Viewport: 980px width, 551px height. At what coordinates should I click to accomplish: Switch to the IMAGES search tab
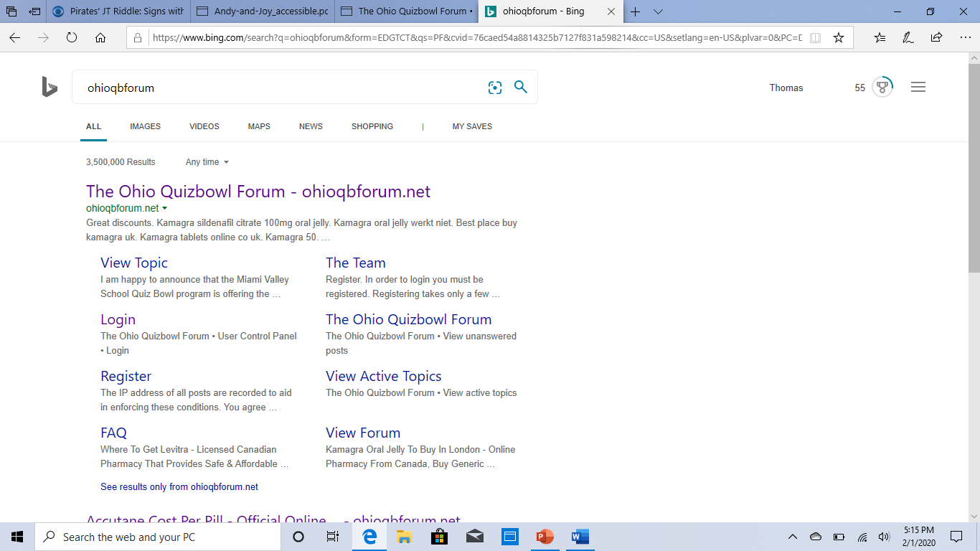[x=145, y=126]
